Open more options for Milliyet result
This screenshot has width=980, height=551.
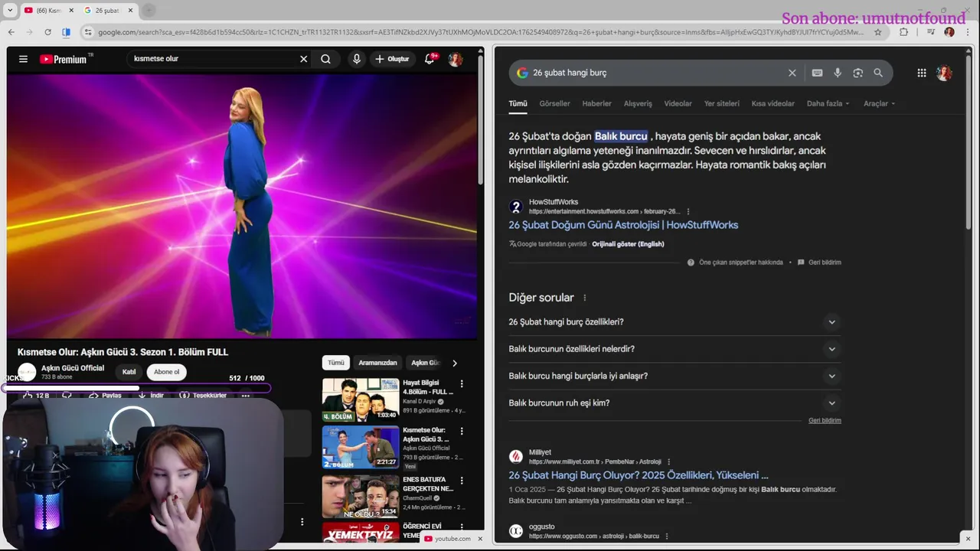(668, 462)
